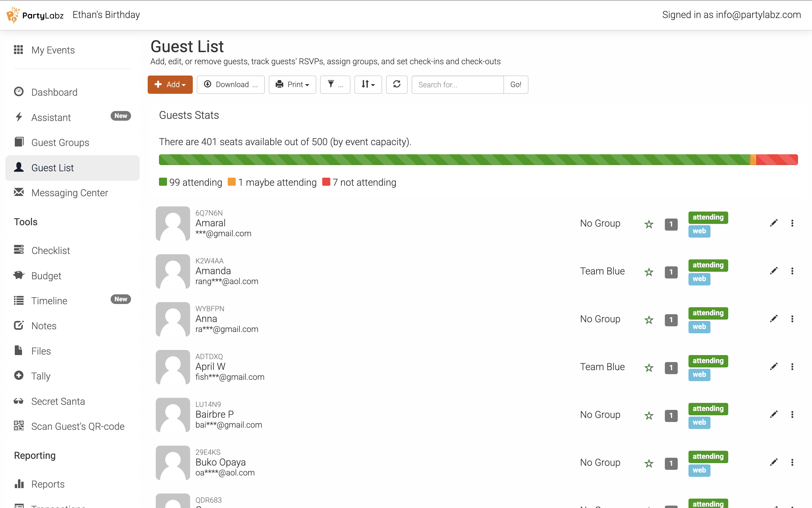Open the more options menu for April W
The width and height of the screenshot is (812, 508).
point(792,367)
